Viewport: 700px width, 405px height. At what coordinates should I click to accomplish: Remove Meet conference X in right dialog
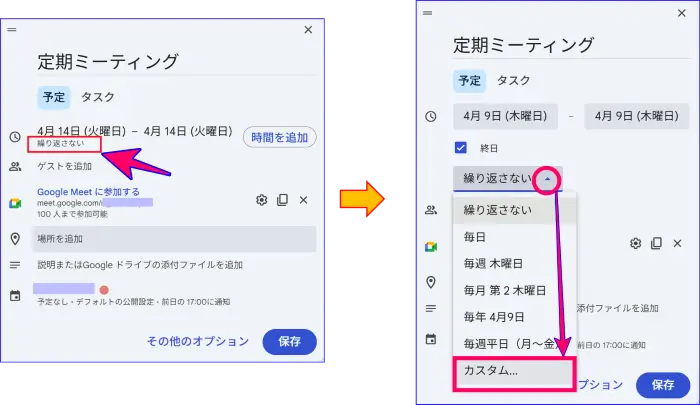coord(677,243)
